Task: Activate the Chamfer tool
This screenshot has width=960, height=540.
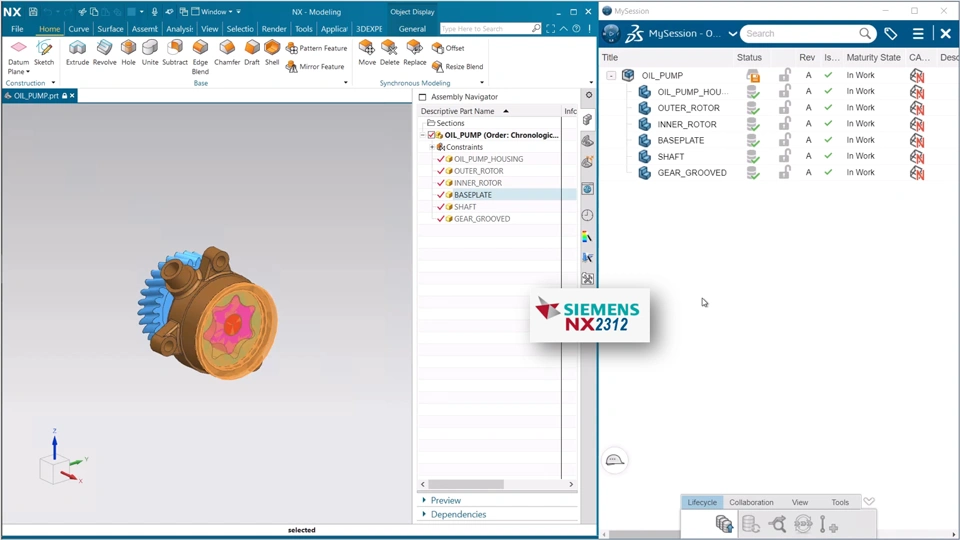Action: click(227, 52)
